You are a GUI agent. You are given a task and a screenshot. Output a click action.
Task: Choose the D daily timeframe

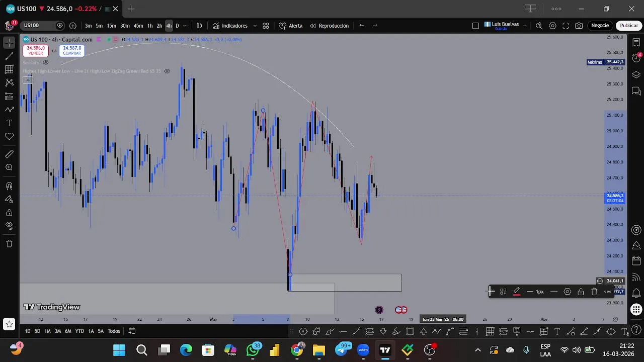[177, 26]
